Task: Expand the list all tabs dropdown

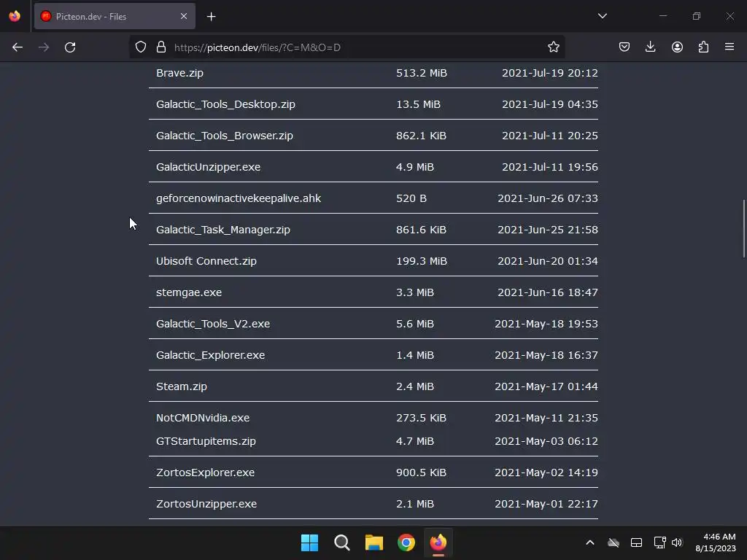Action: (602, 16)
